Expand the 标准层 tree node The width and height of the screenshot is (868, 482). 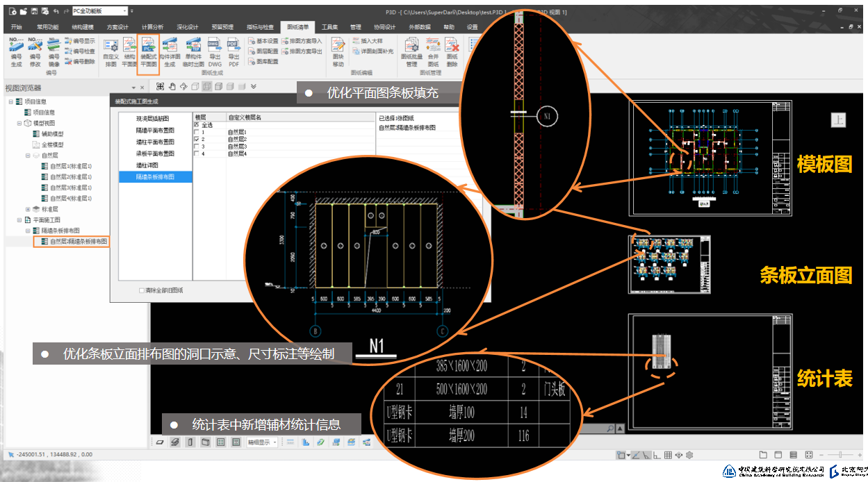pyautogui.click(x=28, y=209)
